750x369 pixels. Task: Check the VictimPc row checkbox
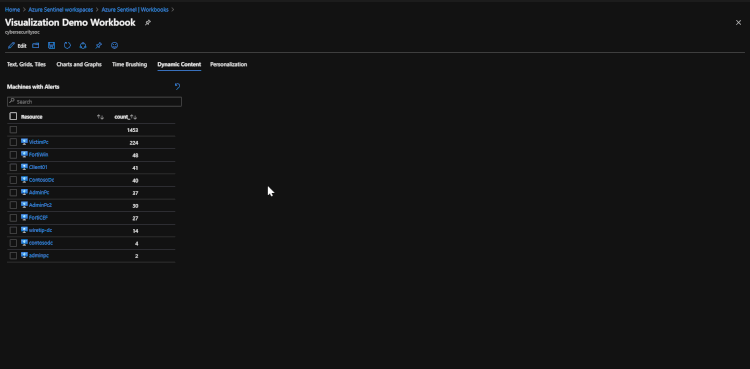(x=13, y=142)
